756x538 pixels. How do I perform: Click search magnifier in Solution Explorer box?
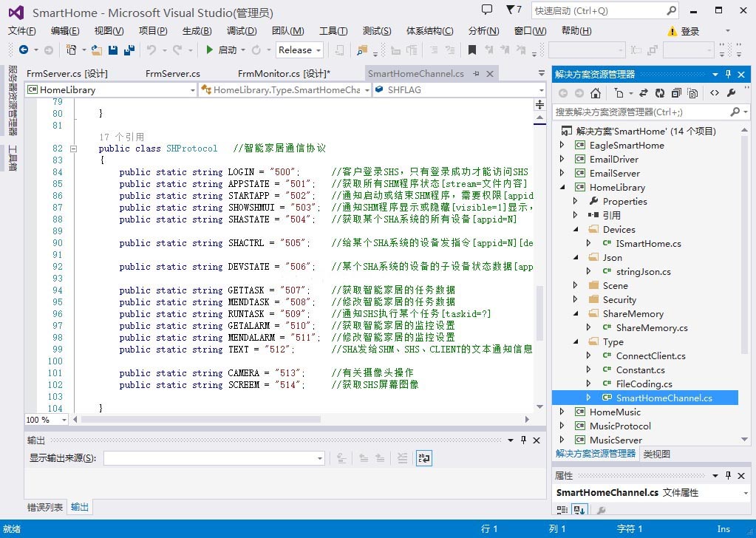click(x=735, y=112)
